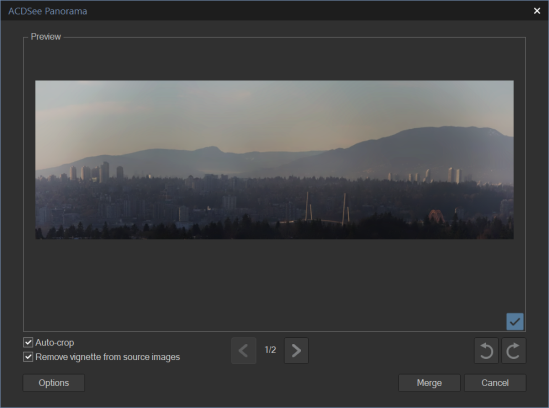The height and width of the screenshot is (408, 549).
Task: Click the Preview group label
Action: (46, 37)
